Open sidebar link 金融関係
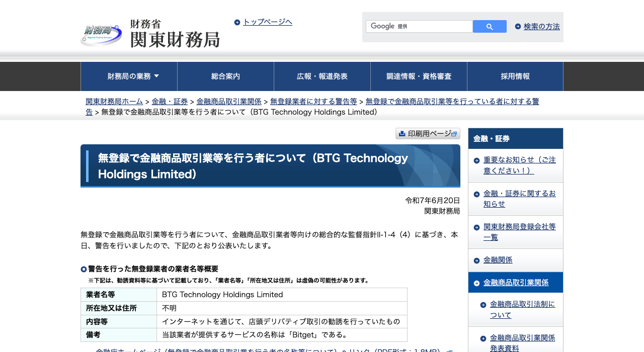Screen dimensions: 644x352 [x=498, y=260]
